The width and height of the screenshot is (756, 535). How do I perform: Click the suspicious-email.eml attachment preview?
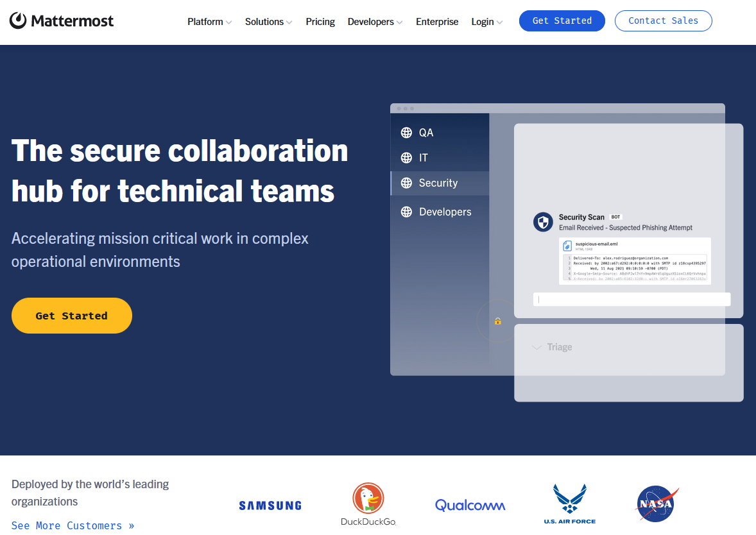pyautogui.click(x=635, y=260)
